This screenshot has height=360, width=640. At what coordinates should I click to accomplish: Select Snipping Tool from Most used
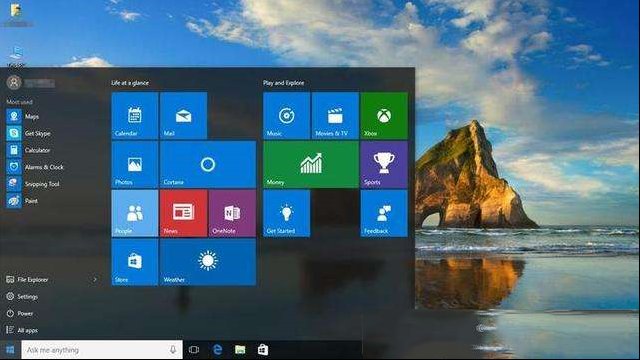(33, 184)
